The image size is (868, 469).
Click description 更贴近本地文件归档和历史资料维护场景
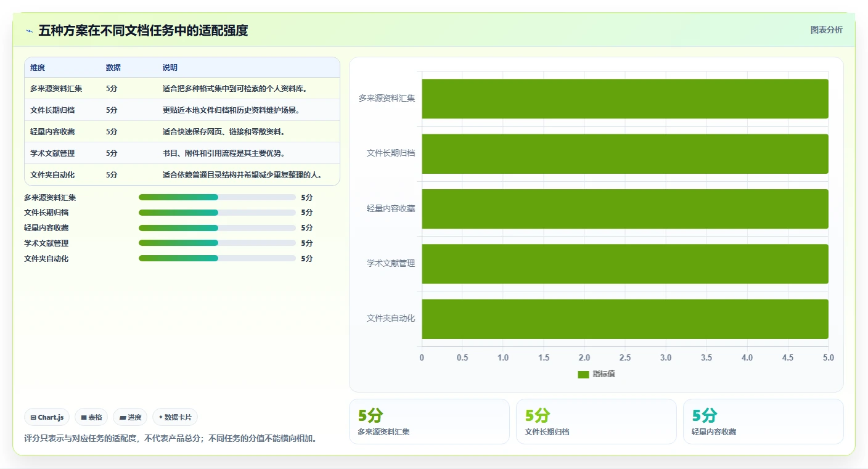click(x=231, y=110)
